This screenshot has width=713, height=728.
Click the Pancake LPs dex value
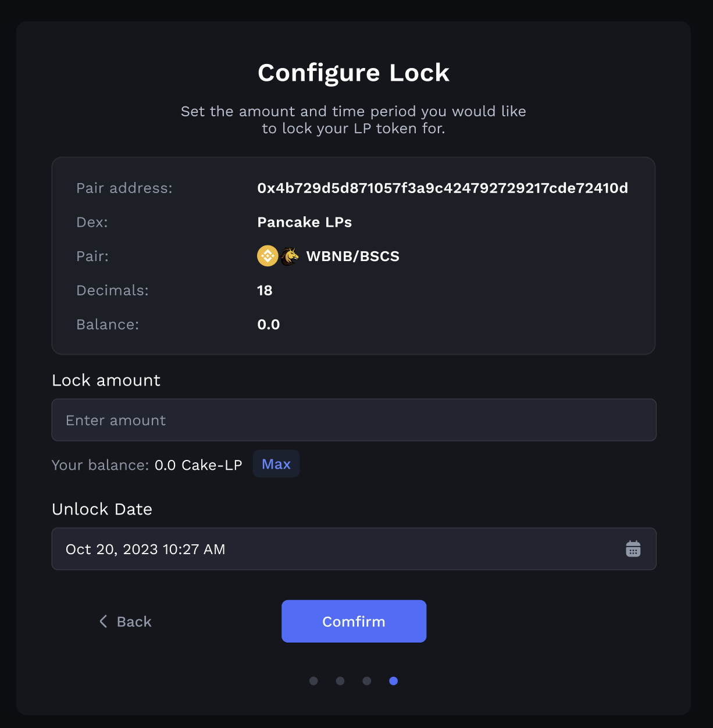point(305,222)
